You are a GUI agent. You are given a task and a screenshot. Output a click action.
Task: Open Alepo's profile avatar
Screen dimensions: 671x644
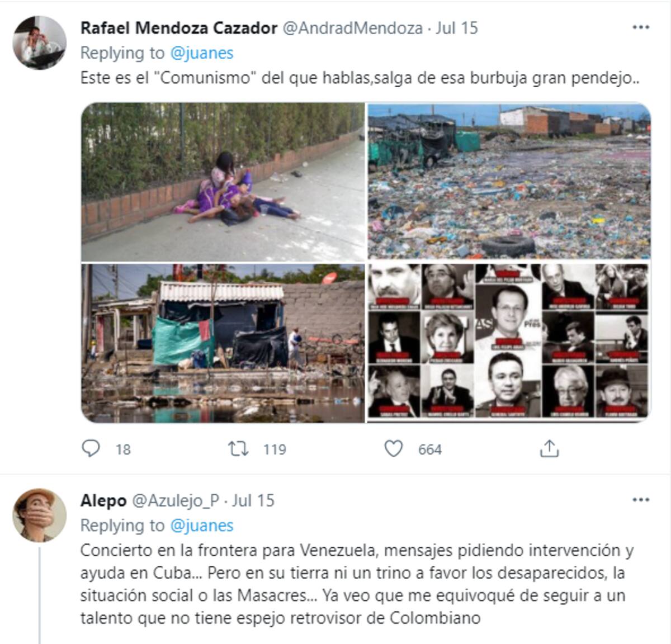tap(40, 515)
